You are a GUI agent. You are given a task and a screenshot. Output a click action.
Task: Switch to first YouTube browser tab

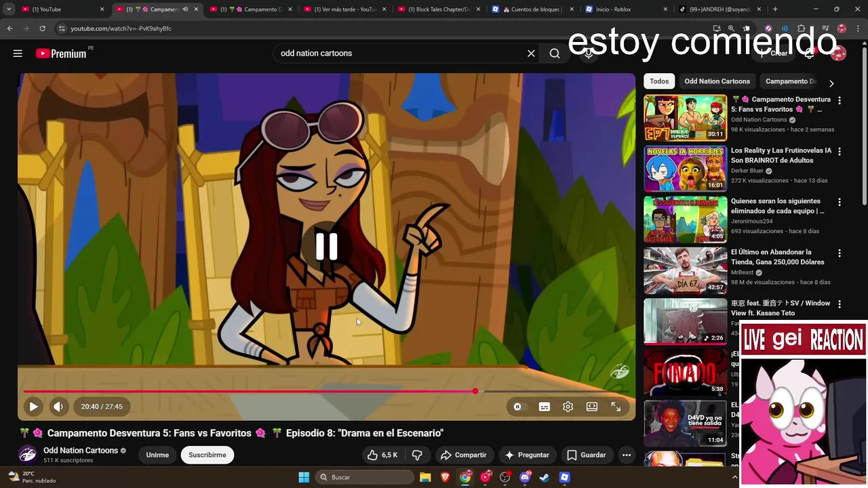(x=62, y=9)
